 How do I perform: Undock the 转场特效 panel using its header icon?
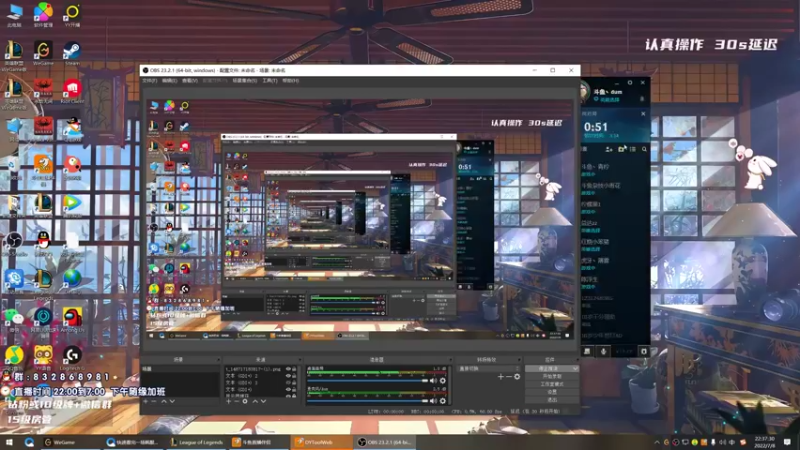pos(520,360)
